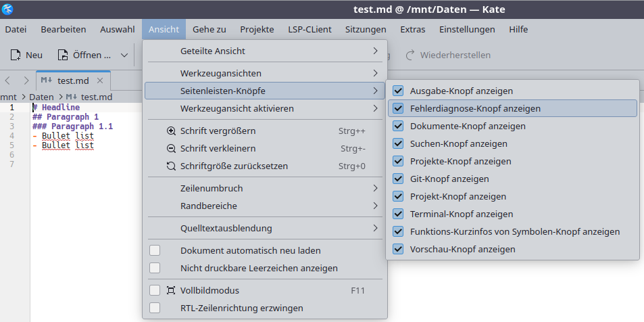Open the Auswahl menu
The image size is (644, 322).
click(118, 30)
